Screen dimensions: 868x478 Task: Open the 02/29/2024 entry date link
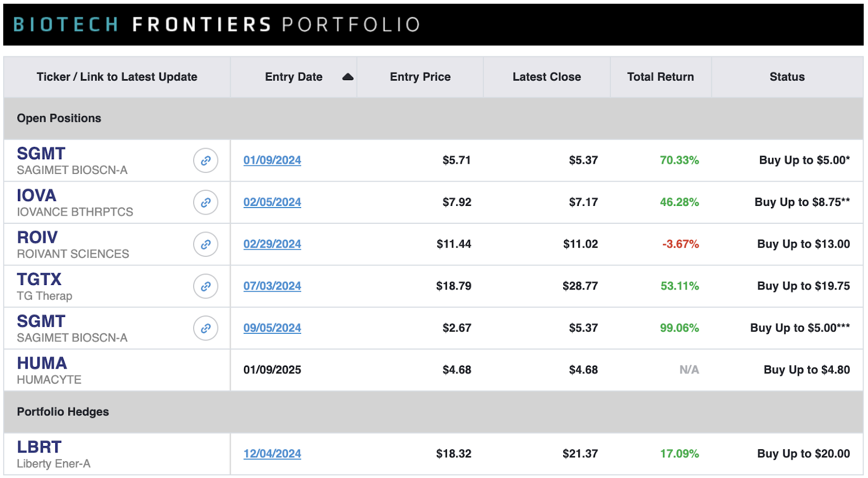click(x=272, y=244)
